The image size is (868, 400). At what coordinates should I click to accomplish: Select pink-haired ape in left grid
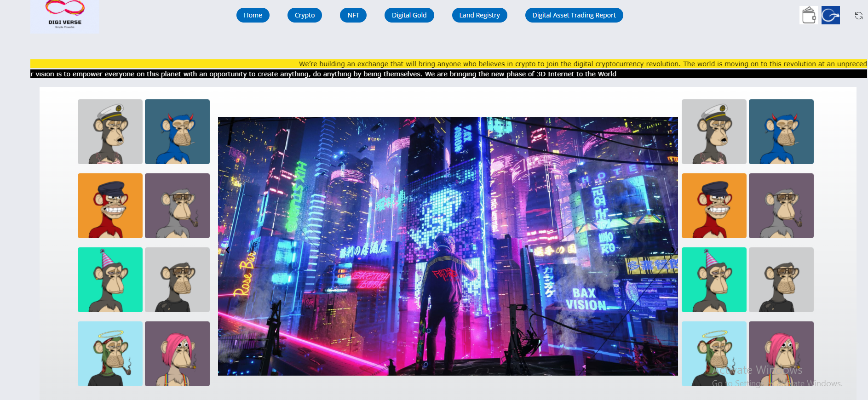(177, 354)
